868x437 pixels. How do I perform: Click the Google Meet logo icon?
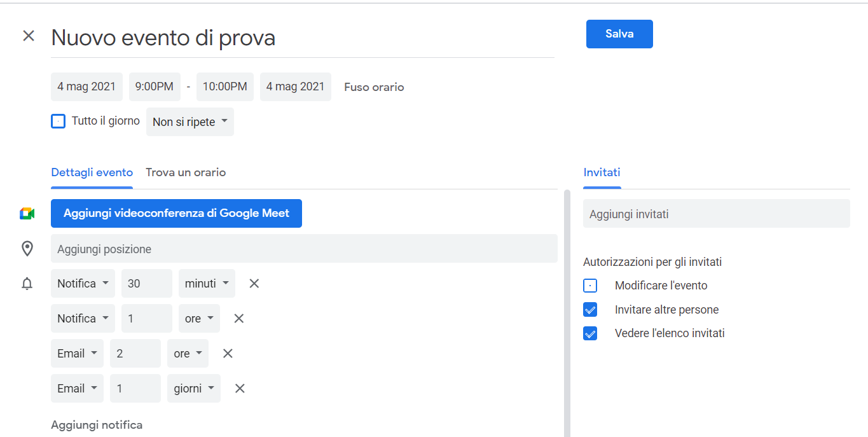point(27,214)
